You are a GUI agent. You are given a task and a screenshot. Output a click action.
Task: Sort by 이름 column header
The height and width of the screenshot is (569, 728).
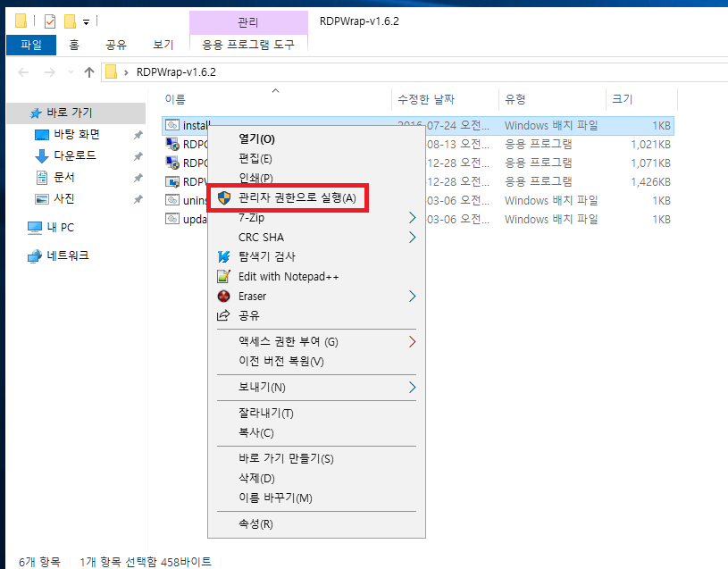175,99
